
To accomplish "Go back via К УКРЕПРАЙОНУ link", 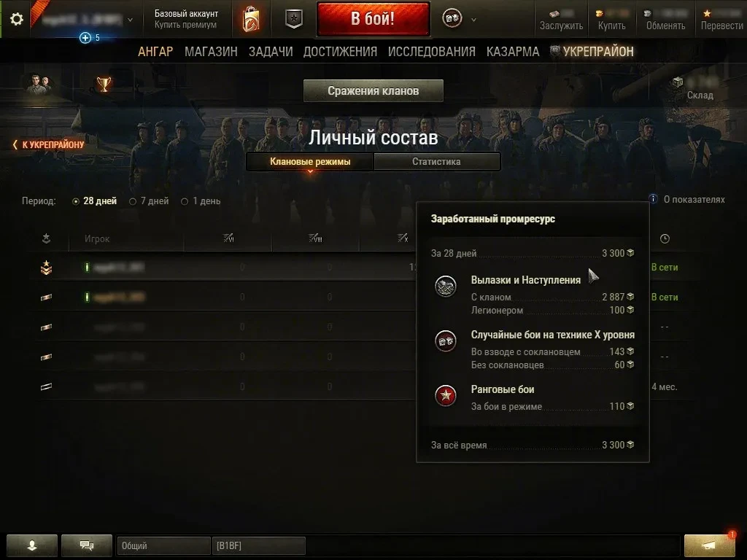I will (x=49, y=144).
